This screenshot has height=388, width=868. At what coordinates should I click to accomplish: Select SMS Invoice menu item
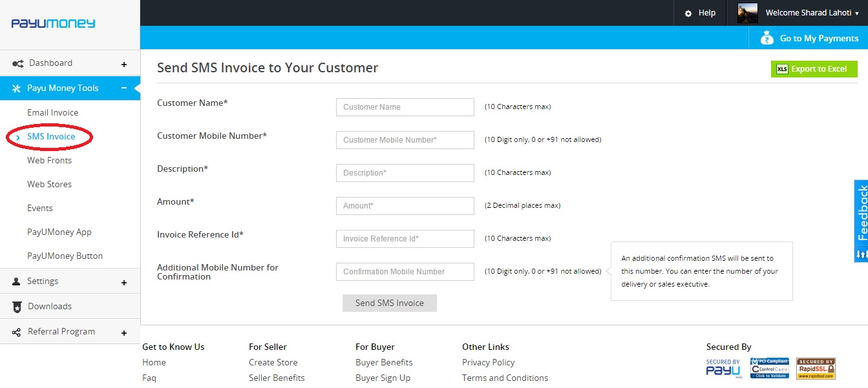click(x=51, y=136)
